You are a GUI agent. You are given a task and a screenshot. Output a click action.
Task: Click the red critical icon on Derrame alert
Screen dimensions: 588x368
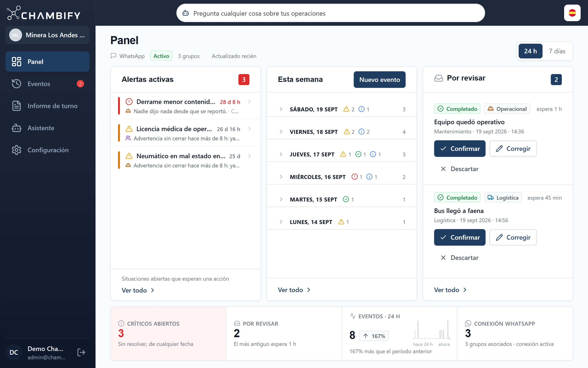coord(129,101)
